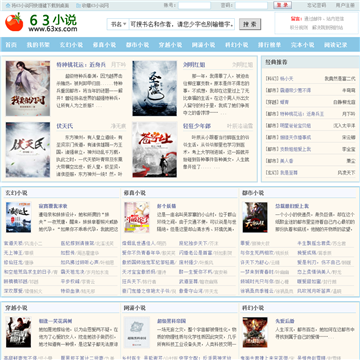This screenshot has height=360, width=360.
Task: Focus the password input field
Action: click(x=252, y=5)
